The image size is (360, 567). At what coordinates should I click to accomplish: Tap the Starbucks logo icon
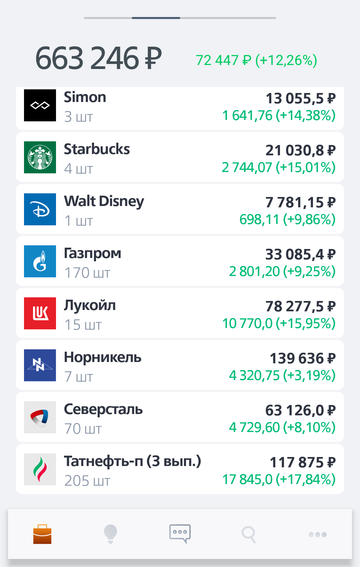pos(40,157)
